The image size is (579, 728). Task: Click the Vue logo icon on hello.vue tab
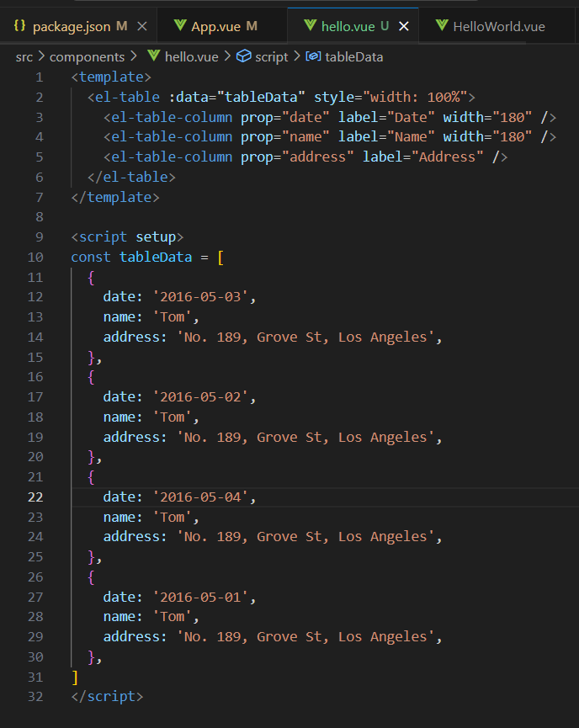click(311, 25)
